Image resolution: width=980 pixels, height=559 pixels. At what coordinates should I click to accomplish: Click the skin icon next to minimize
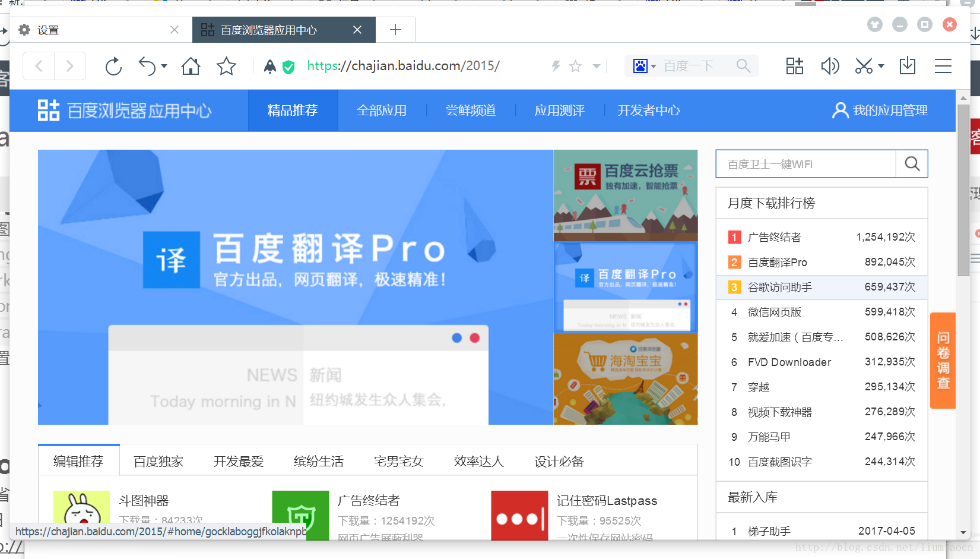tap(875, 24)
